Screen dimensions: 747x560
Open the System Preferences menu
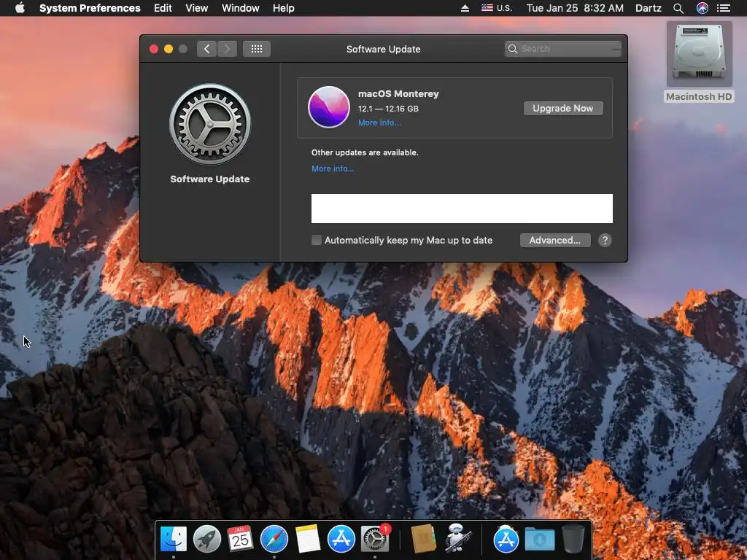coord(90,8)
